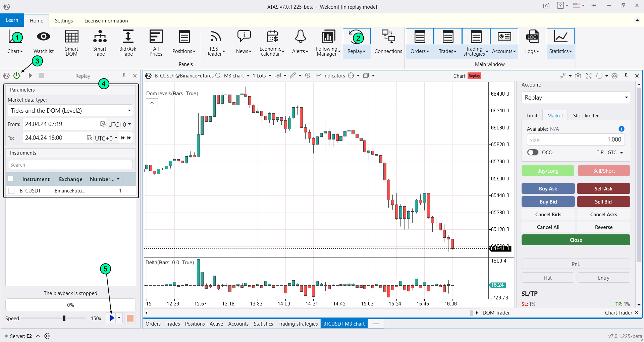Toggle the OCO switch
Screen dimensions: 644x342
point(533,153)
